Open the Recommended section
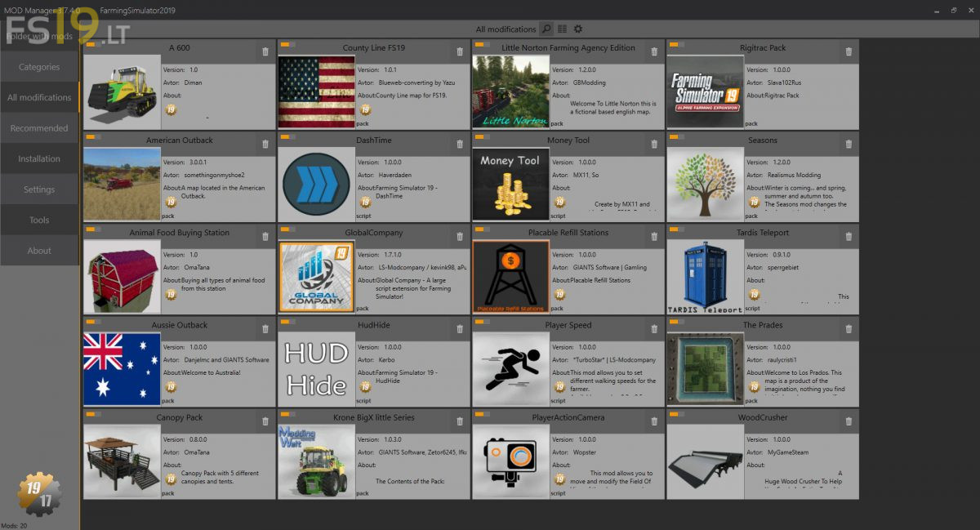 39,128
